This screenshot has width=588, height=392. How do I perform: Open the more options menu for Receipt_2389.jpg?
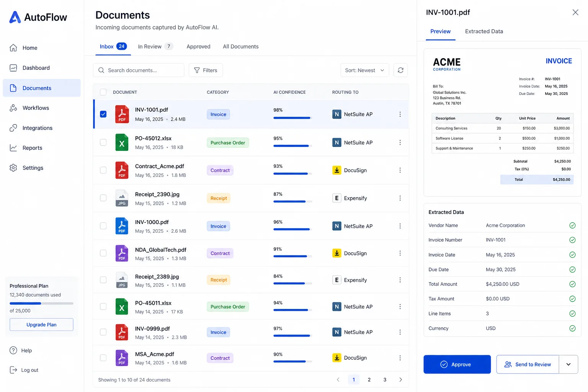tap(400, 280)
